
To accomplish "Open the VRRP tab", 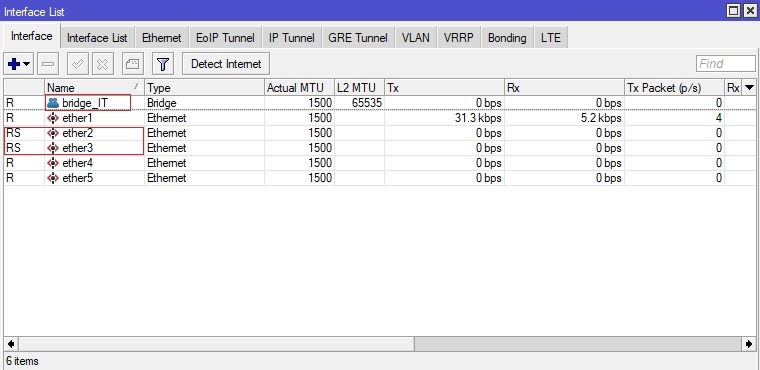I will [x=458, y=38].
